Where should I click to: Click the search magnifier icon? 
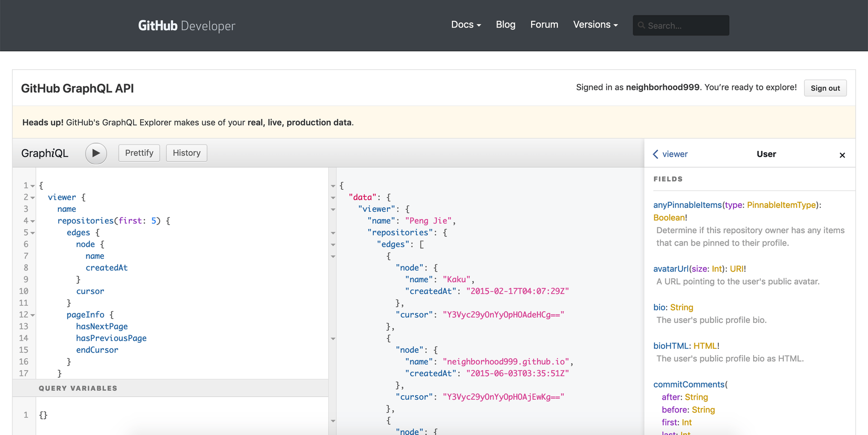[641, 25]
